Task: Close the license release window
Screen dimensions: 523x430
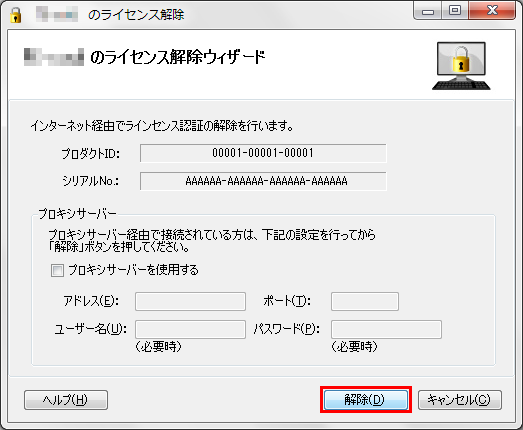Action: coord(492,11)
